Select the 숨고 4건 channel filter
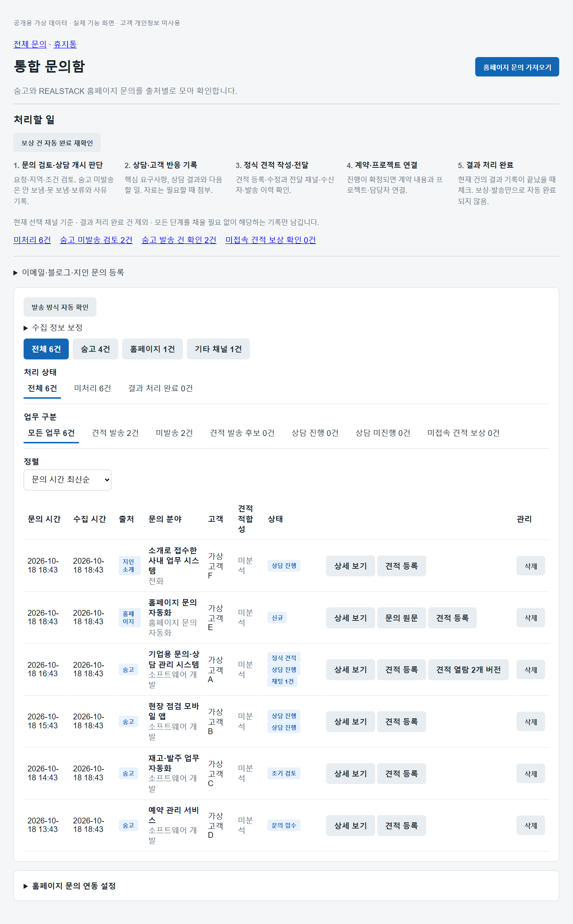This screenshot has width=573, height=924. 95,349
